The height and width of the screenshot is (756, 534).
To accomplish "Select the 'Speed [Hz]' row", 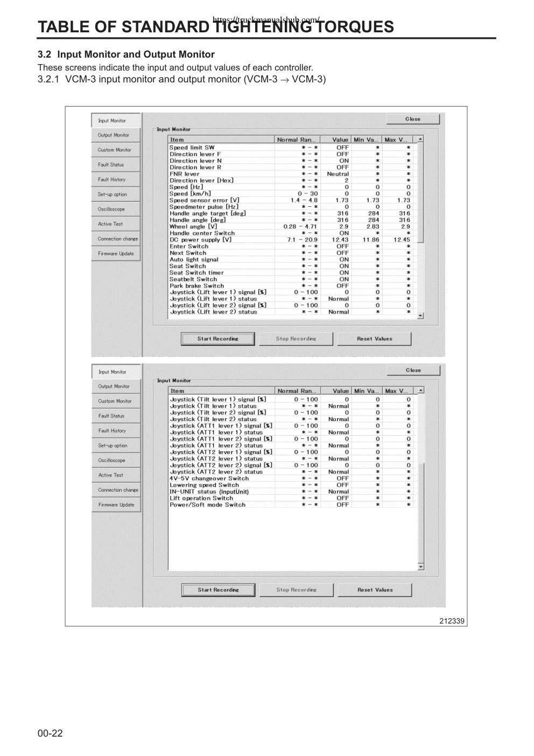I will (292, 187).
